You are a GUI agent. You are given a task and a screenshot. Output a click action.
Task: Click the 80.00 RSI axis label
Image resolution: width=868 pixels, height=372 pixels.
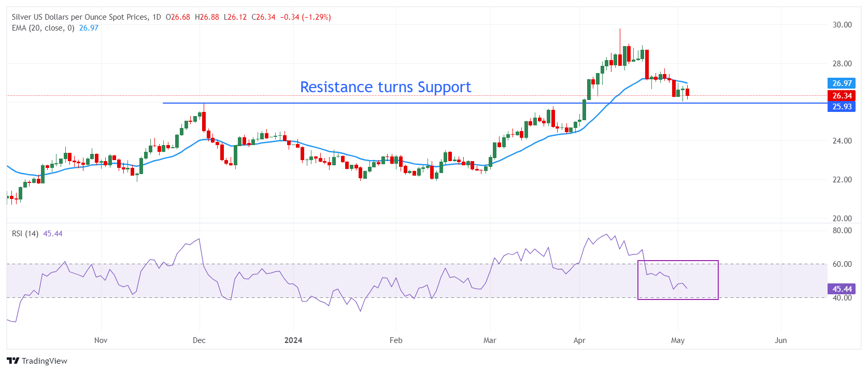pyautogui.click(x=842, y=231)
